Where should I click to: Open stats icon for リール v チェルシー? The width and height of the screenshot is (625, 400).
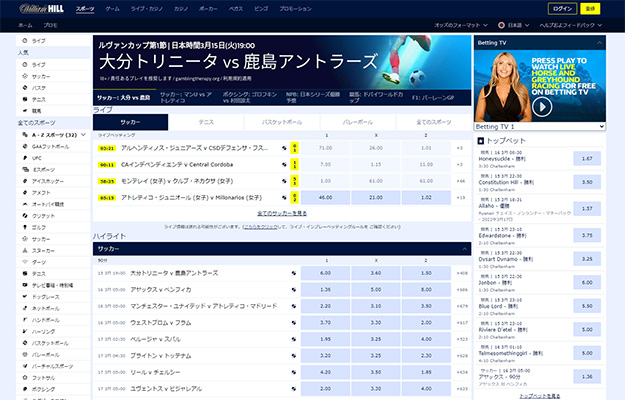294,372
